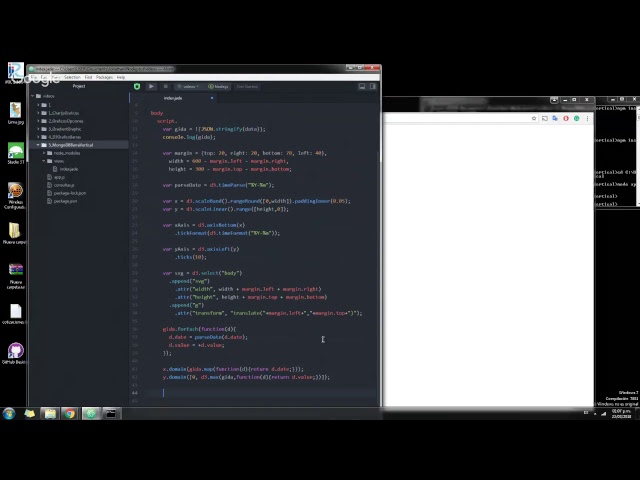Screen dimensions: 640x480
Task: Toggle the bottom panel layout icon
Action: click(x=362, y=86)
